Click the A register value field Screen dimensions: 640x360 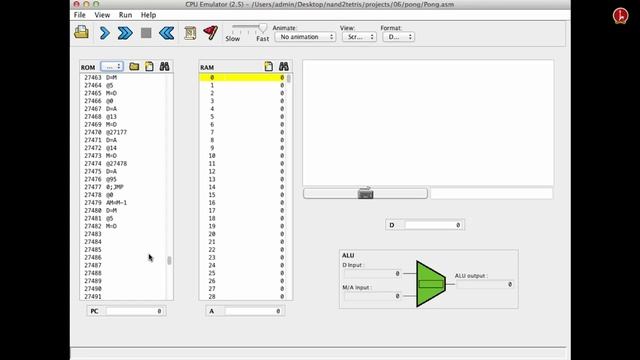(x=253, y=311)
